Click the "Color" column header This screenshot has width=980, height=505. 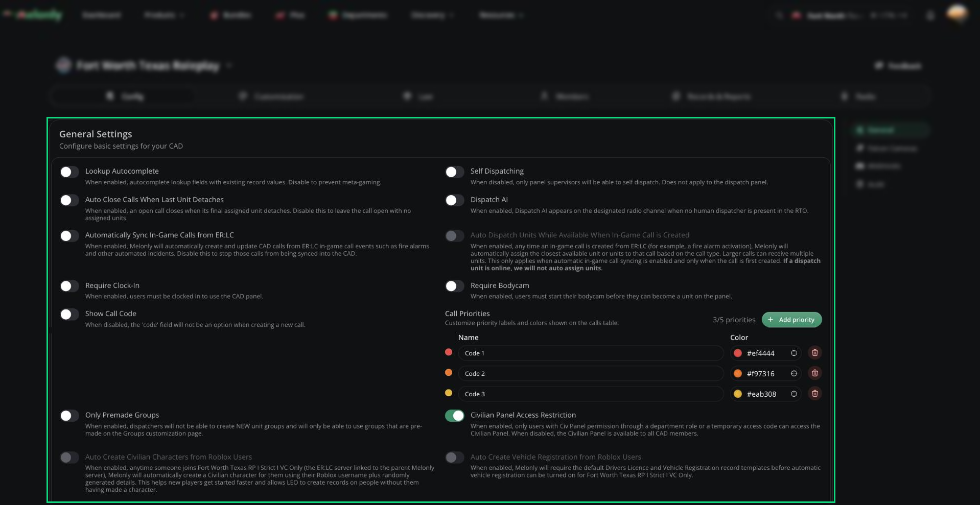739,338
